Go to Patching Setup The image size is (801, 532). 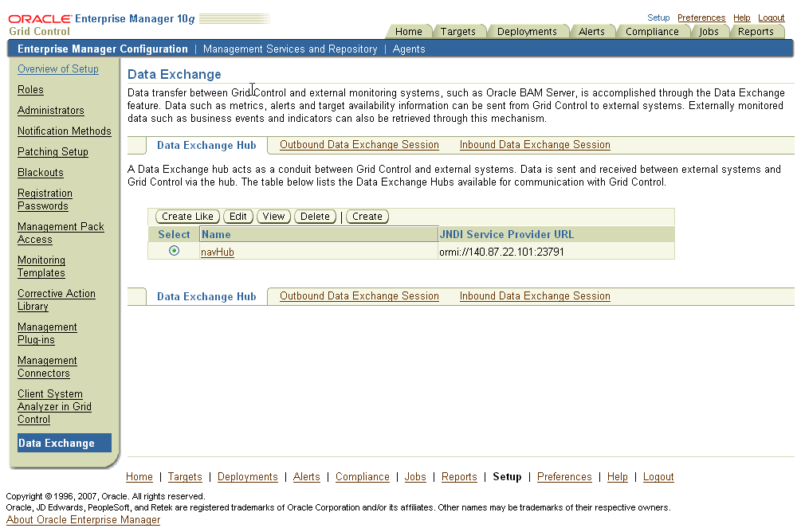[53, 152]
